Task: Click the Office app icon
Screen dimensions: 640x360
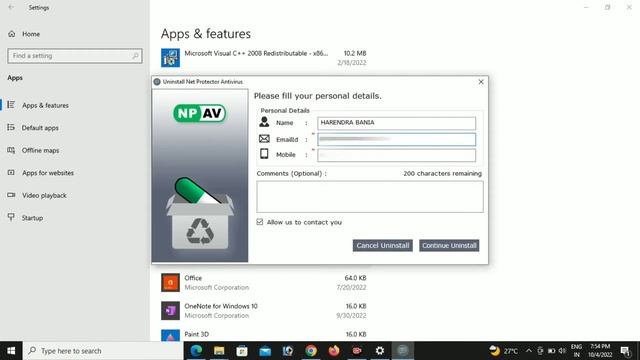Action: click(x=170, y=282)
